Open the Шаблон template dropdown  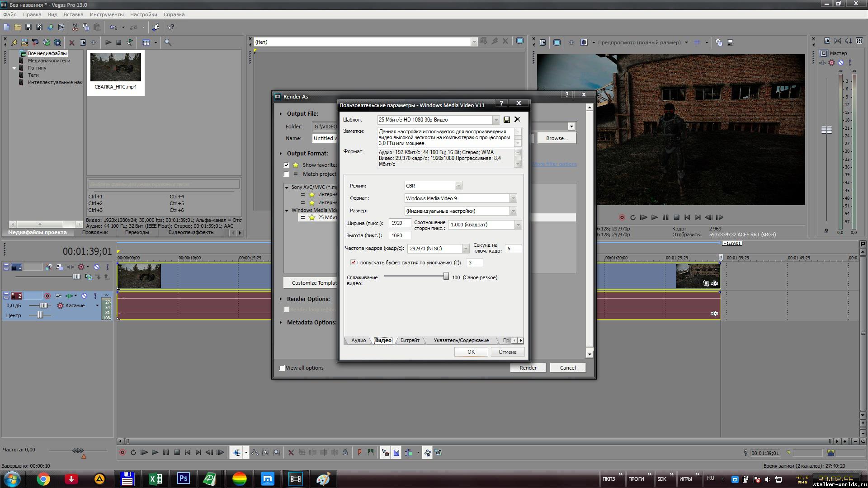(496, 120)
